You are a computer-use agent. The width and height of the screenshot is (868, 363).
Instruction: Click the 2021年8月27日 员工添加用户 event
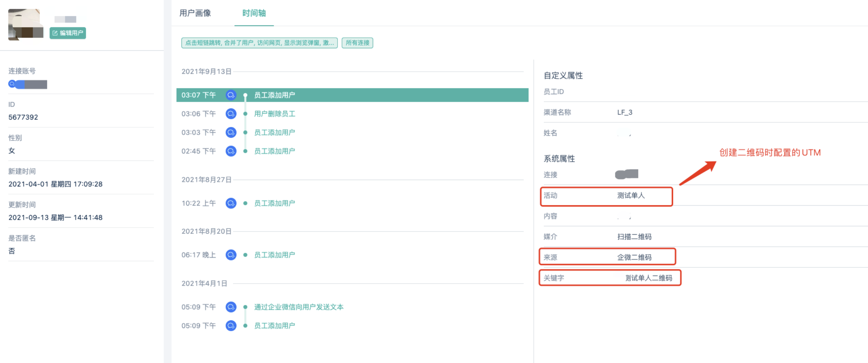pyautogui.click(x=275, y=203)
